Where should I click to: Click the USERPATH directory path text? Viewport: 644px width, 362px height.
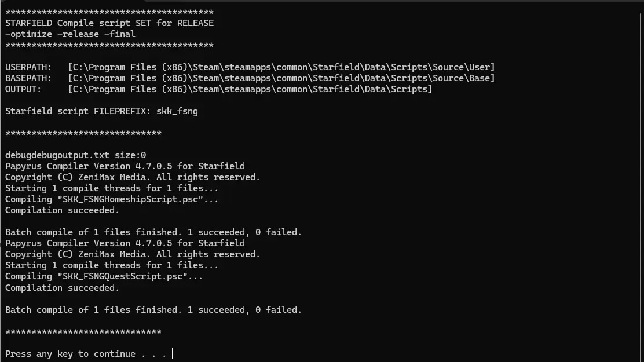[x=281, y=67]
